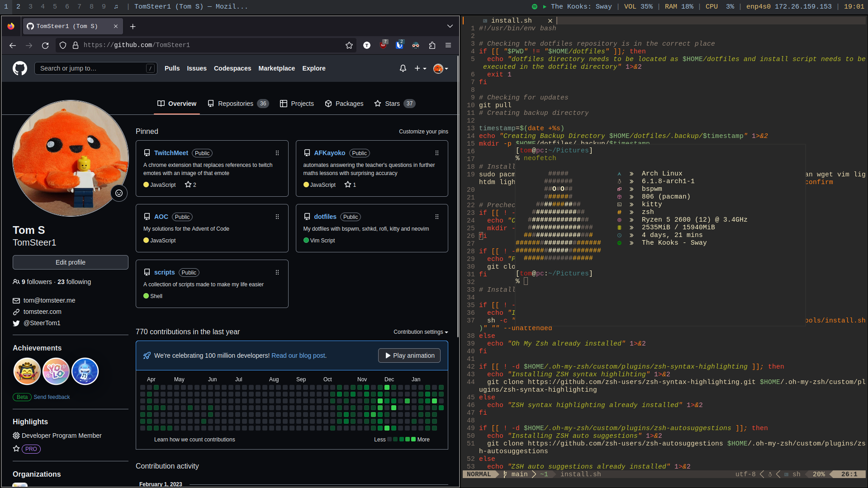Viewport: 868px width, 488px height.
Task: Open the site lock information icon
Action: [x=76, y=45]
